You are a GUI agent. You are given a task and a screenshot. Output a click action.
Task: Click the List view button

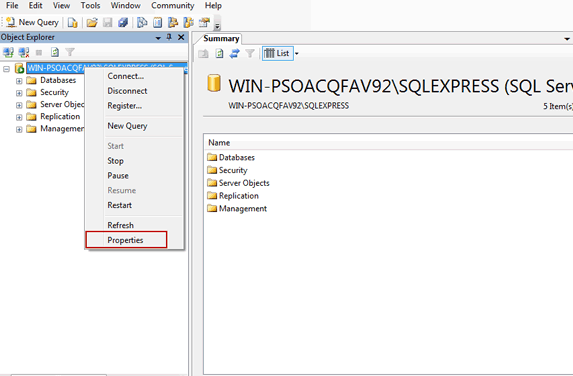point(277,53)
